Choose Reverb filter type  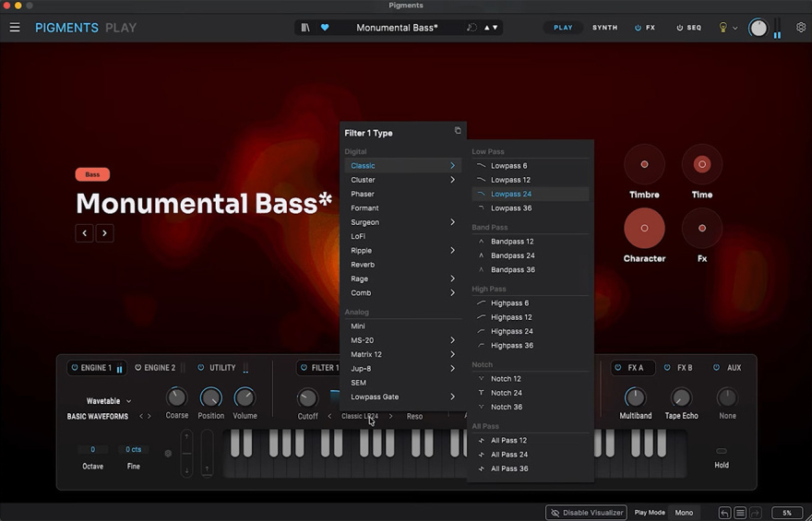click(x=403, y=265)
